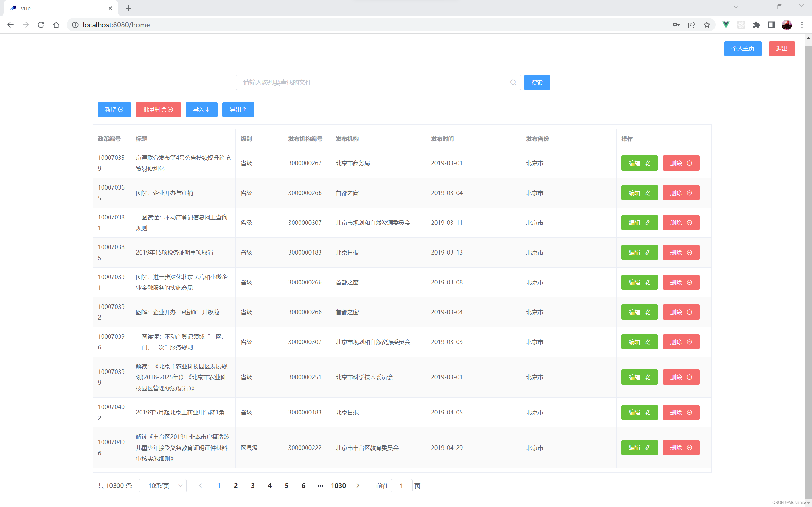
Task: Go forward with the browser arrow
Action: (x=25, y=25)
